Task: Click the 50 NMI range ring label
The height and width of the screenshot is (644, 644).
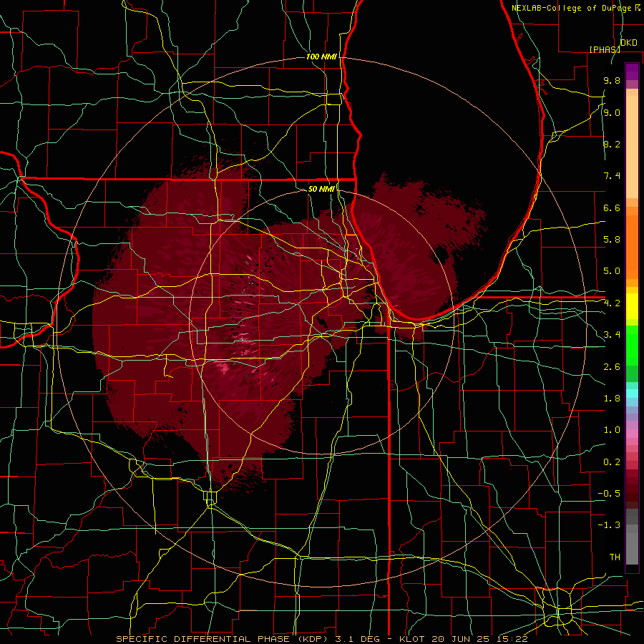Action: pyautogui.click(x=321, y=189)
